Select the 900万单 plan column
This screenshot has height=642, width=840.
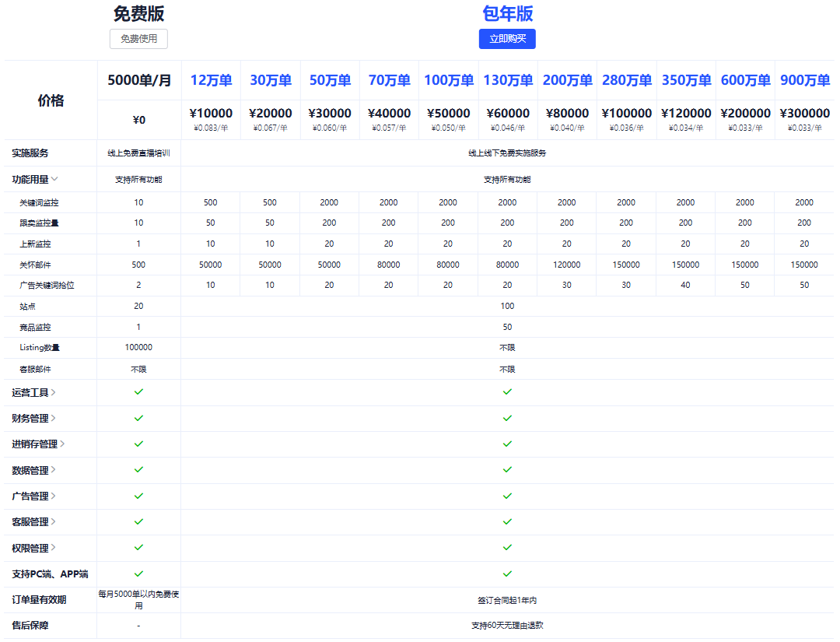805,80
